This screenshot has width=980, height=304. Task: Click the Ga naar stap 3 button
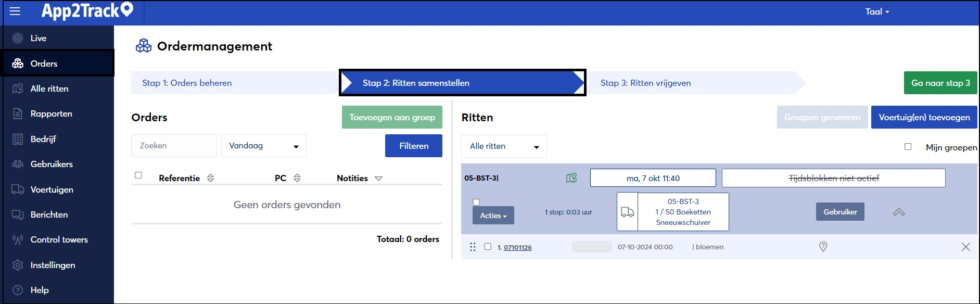(x=940, y=83)
